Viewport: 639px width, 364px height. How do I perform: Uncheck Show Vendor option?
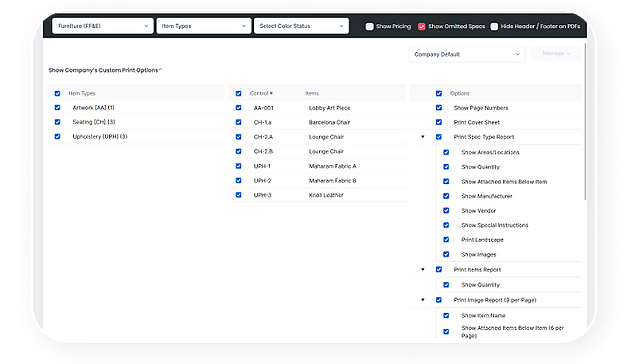click(x=446, y=211)
